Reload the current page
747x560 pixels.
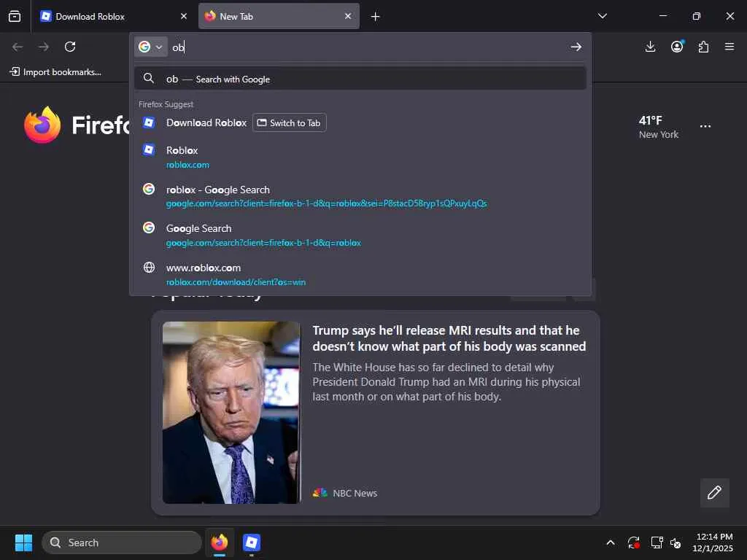coord(70,47)
